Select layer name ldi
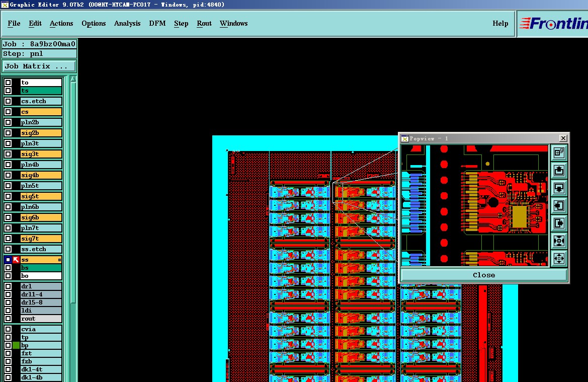This screenshot has width=588, height=382. (x=41, y=311)
